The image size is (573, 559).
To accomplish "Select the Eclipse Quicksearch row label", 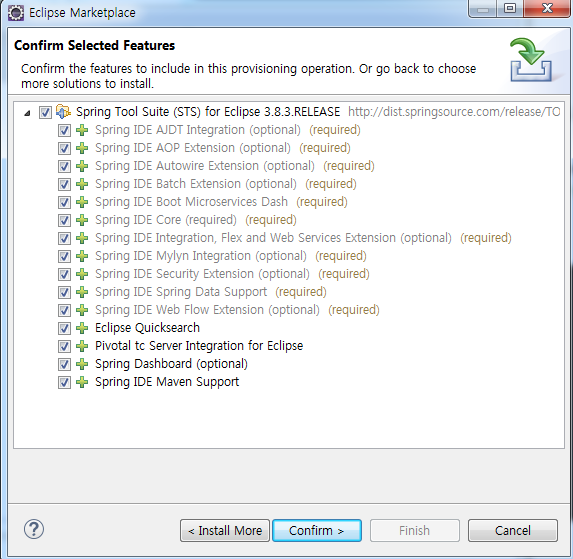I will pyautogui.click(x=147, y=328).
